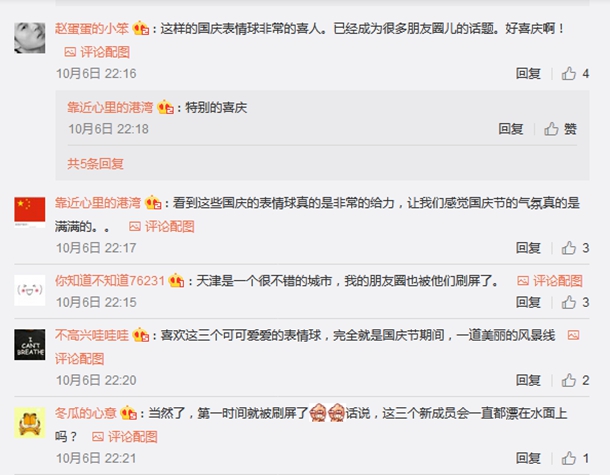610x475 pixels.
Task: Open 评论配图 in the 22:17 comment
Action: coord(161,226)
